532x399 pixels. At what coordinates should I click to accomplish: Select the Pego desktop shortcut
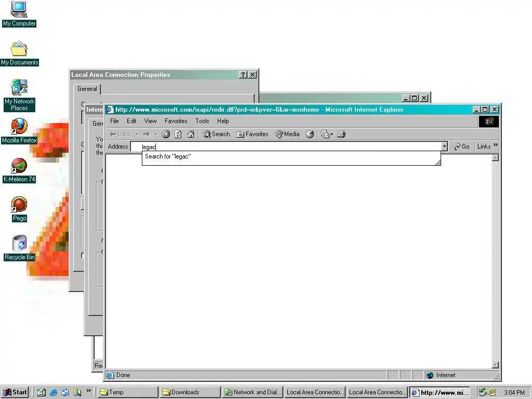tap(19, 209)
